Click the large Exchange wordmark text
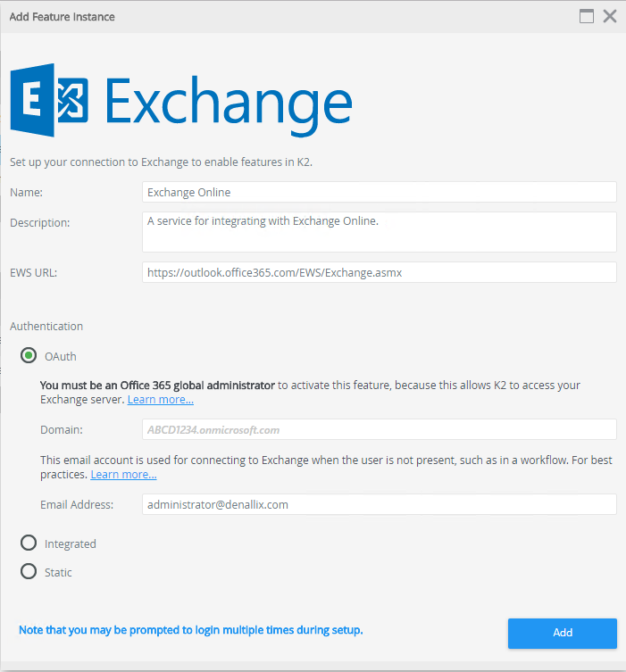Screen dimensions: 626x672 point(229,103)
